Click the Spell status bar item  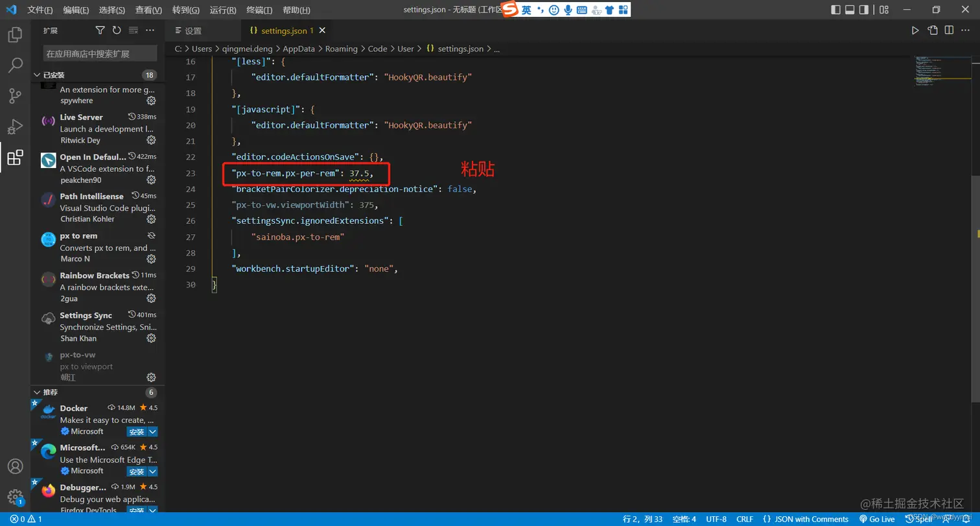coord(918,519)
